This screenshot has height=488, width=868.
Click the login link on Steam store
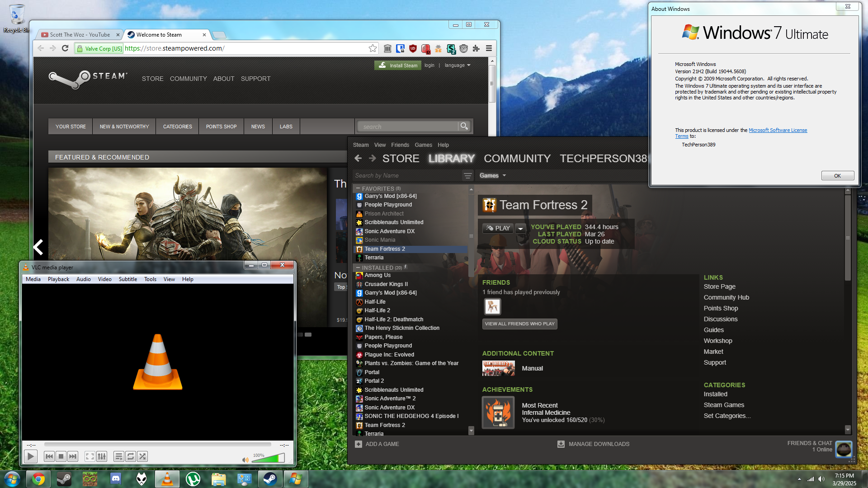(429, 66)
